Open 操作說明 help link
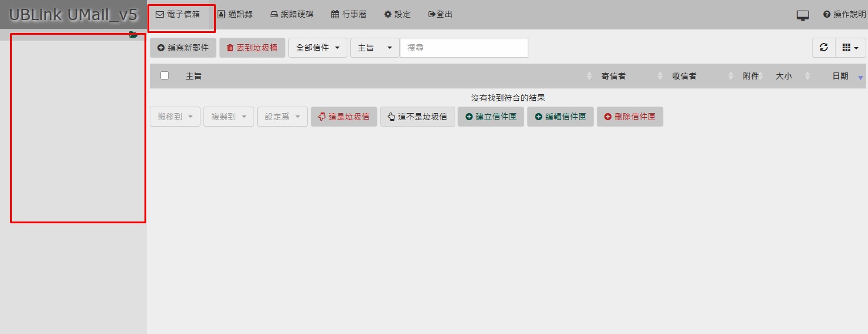 click(844, 14)
